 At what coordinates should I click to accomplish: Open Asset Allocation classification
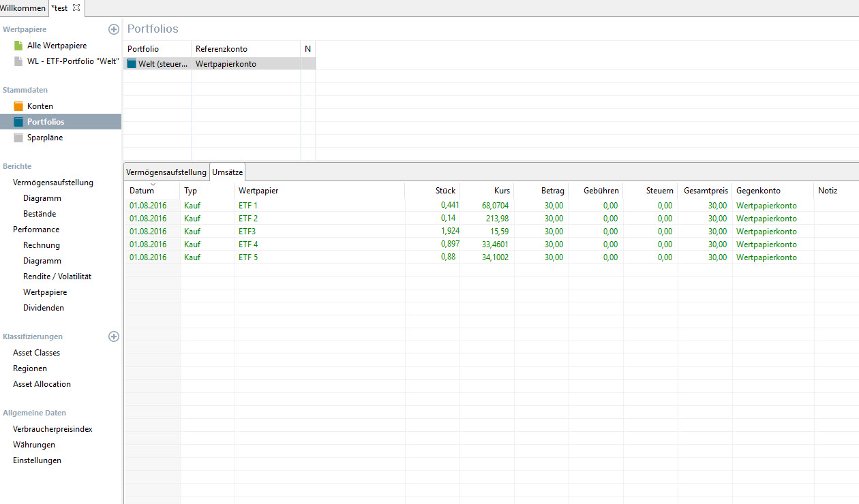42,384
